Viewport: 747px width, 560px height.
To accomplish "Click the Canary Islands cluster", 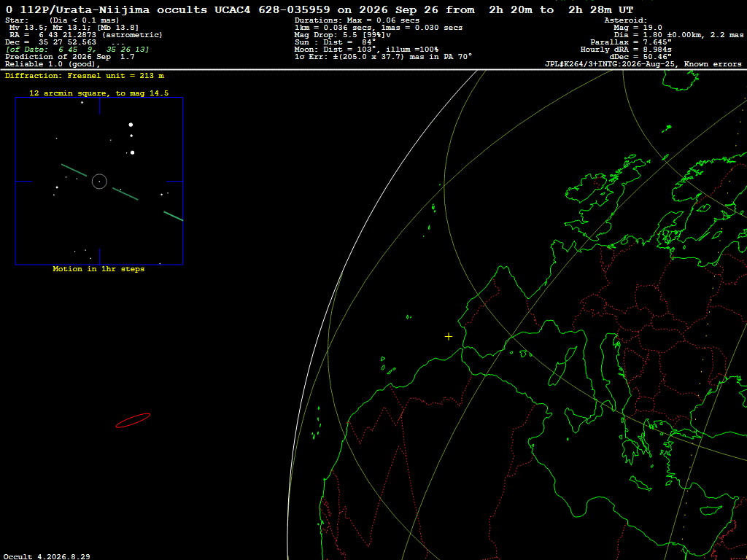I will tap(317, 423).
